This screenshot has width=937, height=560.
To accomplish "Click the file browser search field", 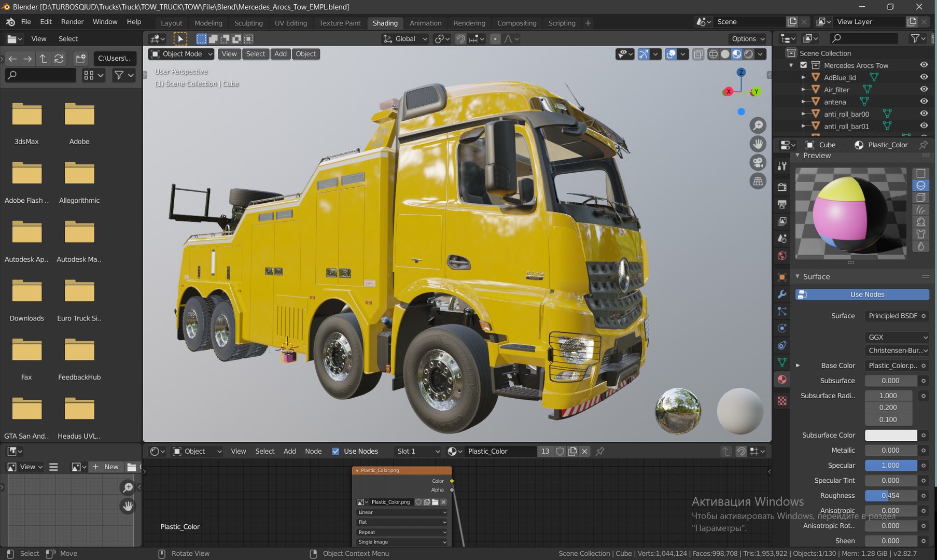I will pyautogui.click(x=40, y=75).
